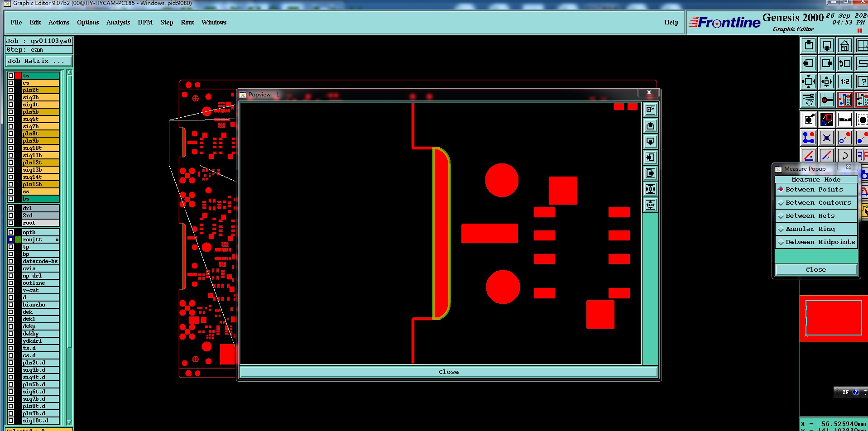868x431 pixels.
Task: Zoom in using Popview converging arrows icon
Action: click(650, 189)
